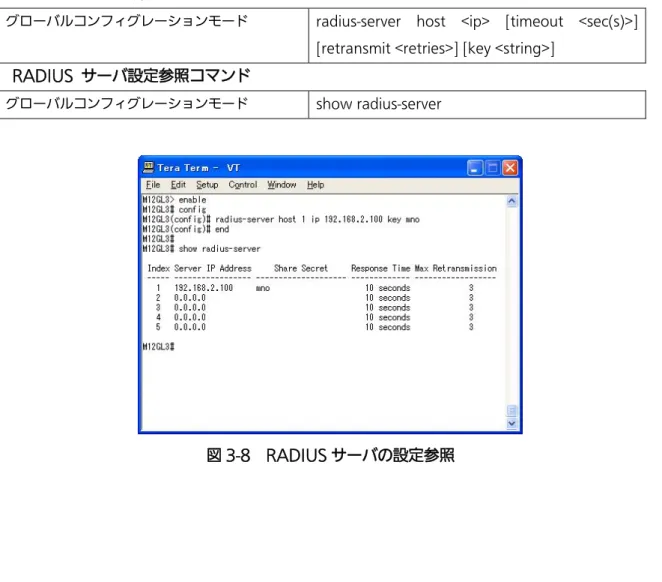Open the Control menu in Tera Term
Screen dimensions: 662x582
click(x=243, y=185)
